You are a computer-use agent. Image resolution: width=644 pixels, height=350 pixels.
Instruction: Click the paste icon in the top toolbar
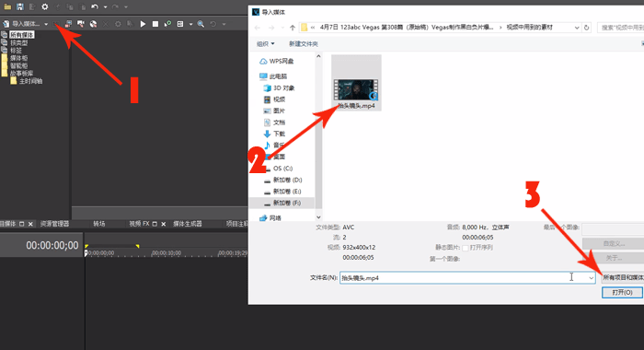83,6
